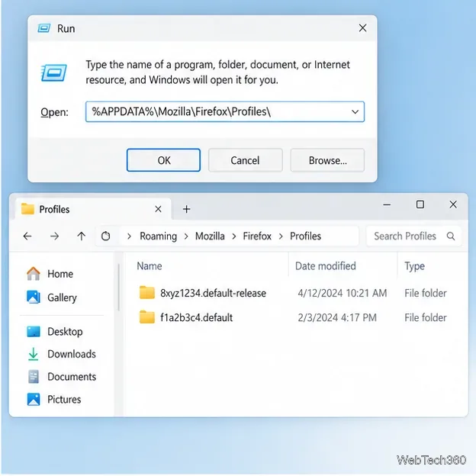Click Profiles in the breadcrumb path

click(x=305, y=236)
